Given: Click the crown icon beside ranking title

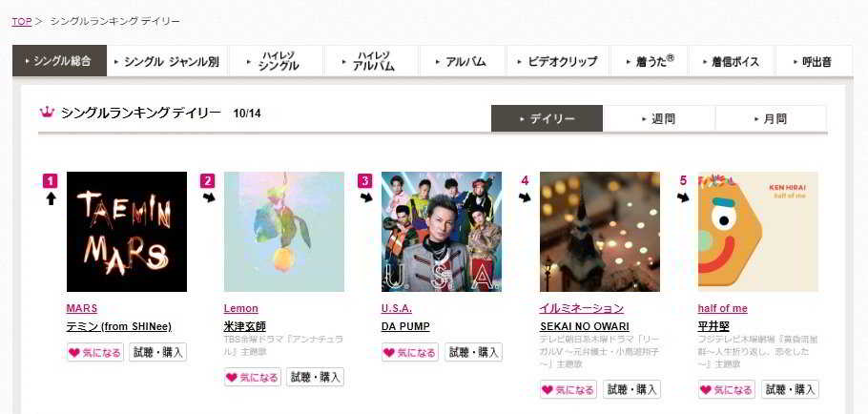Looking at the screenshot, I should tap(48, 113).
